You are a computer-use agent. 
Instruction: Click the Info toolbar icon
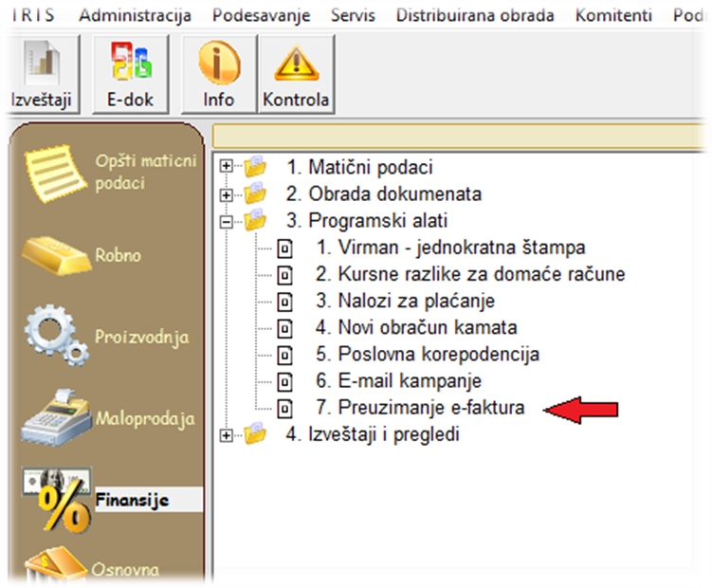pyautogui.click(x=219, y=63)
